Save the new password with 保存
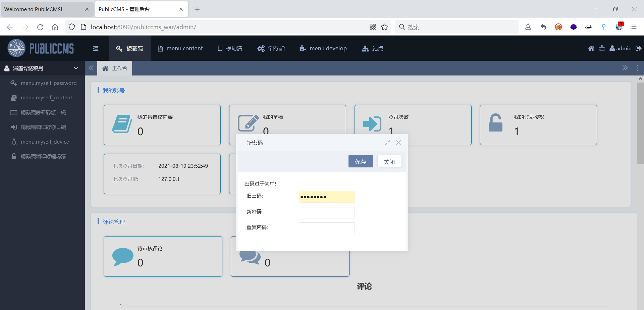The width and height of the screenshot is (644, 310). (360, 161)
